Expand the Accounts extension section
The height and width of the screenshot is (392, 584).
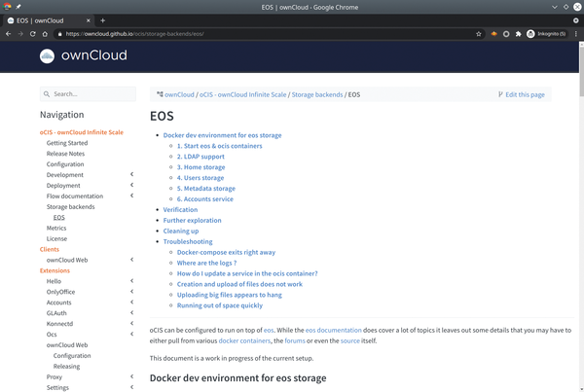pyautogui.click(x=131, y=302)
